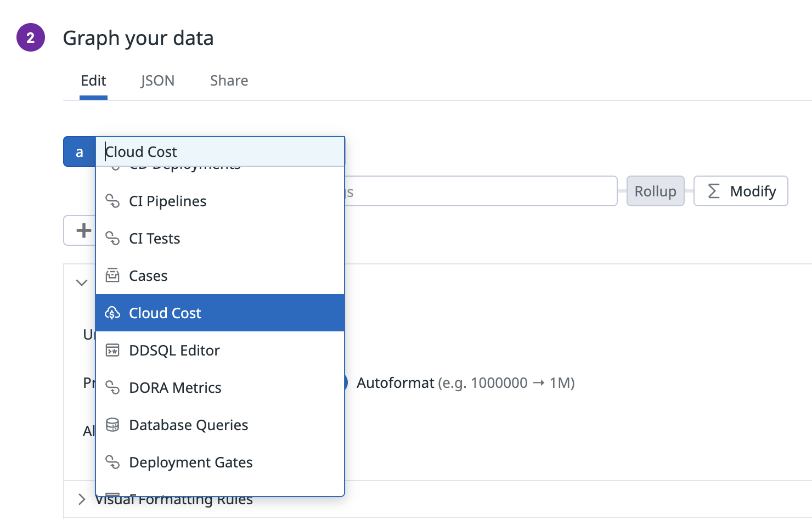The image size is (812, 519).
Task: Click the sigma icon in Modify
Action: [x=714, y=191]
